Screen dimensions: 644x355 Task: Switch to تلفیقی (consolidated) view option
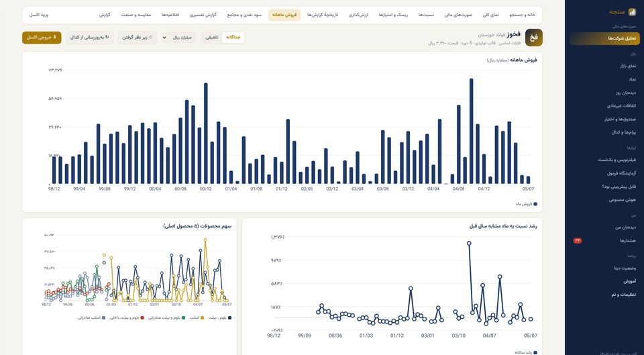click(x=212, y=38)
